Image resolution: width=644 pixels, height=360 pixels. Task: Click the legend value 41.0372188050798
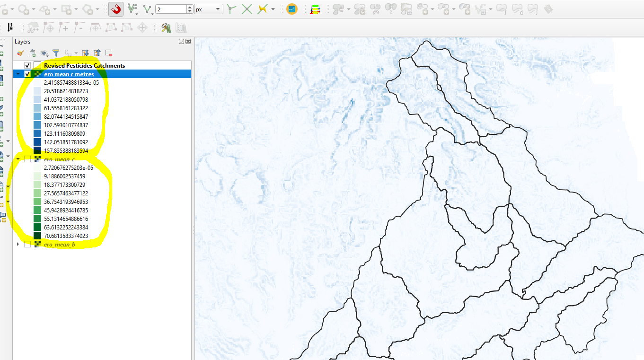pos(66,100)
